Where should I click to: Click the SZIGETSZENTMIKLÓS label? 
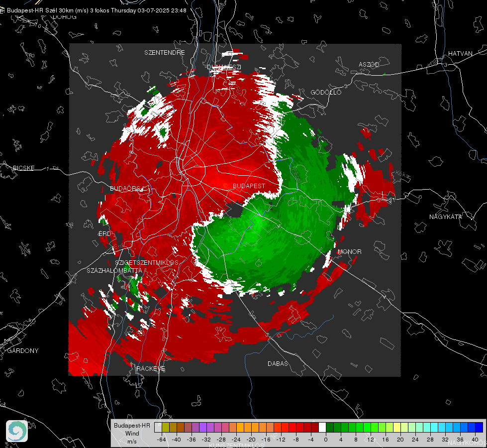147,262
